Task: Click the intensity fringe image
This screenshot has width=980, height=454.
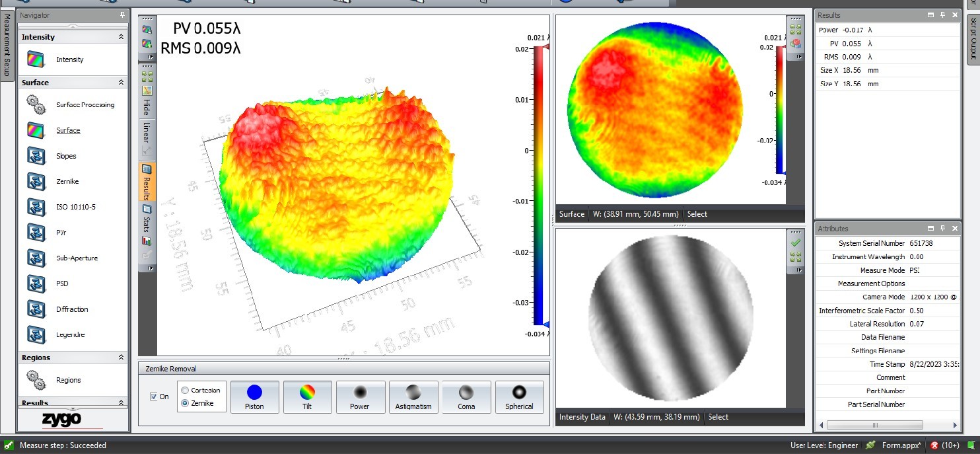Action: click(x=670, y=319)
